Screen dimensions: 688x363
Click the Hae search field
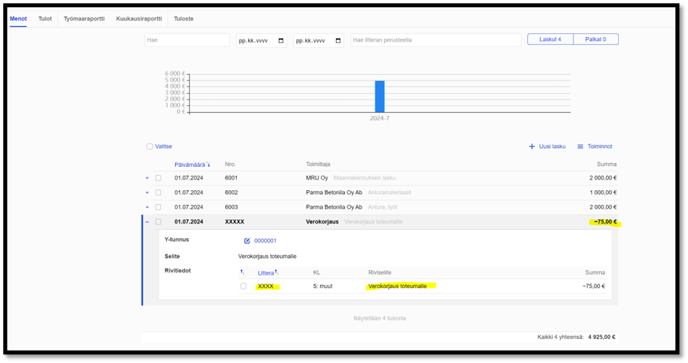click(x=187, y=40)
